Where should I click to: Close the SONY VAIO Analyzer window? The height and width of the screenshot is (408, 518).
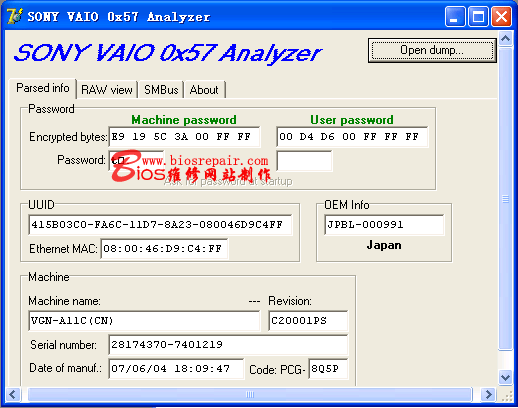point(501,16)
